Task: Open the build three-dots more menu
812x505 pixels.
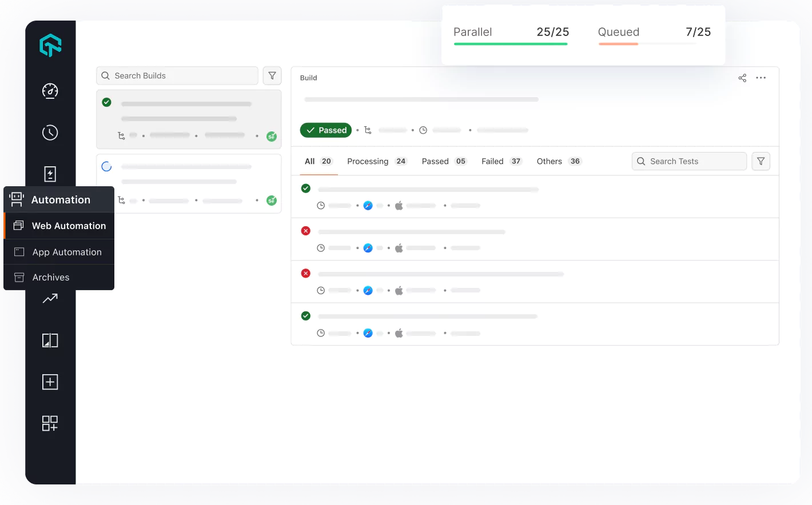Action: click(x=761, y=78)
